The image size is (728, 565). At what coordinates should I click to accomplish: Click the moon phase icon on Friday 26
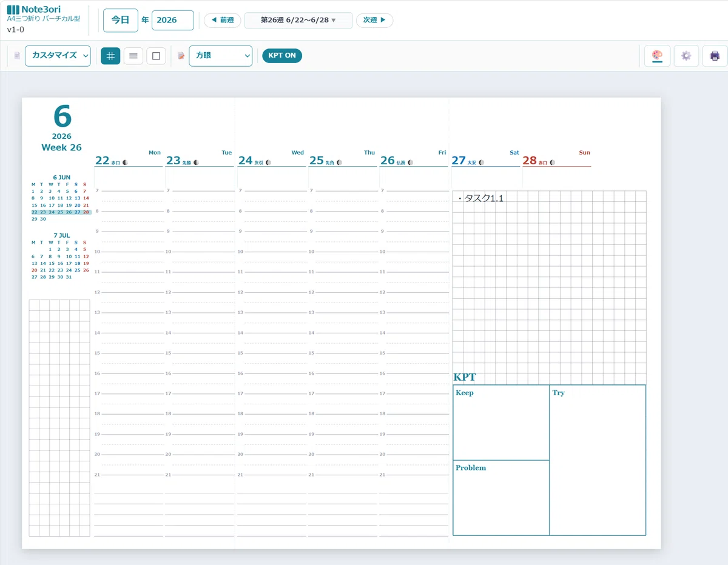tap(410, 162)
